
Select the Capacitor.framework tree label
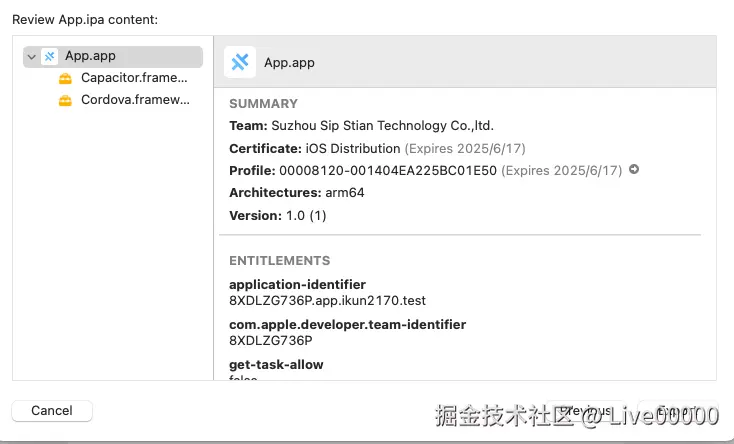click(x=134, y=78)
